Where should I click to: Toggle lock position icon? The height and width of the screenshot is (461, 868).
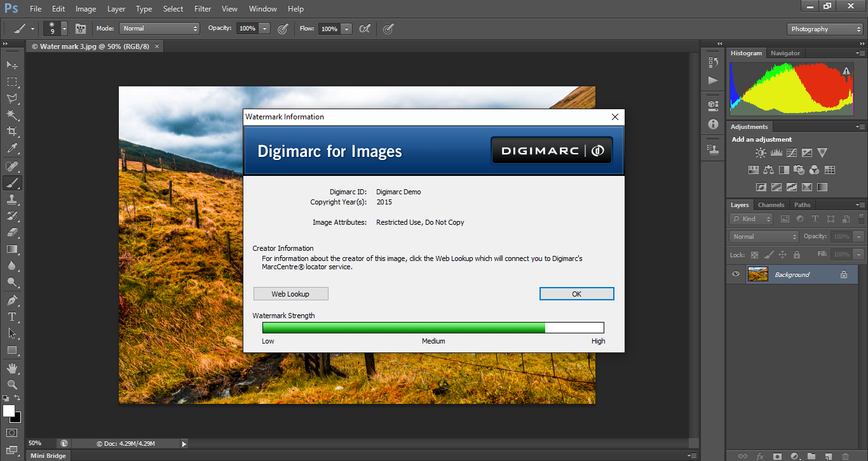783,255
